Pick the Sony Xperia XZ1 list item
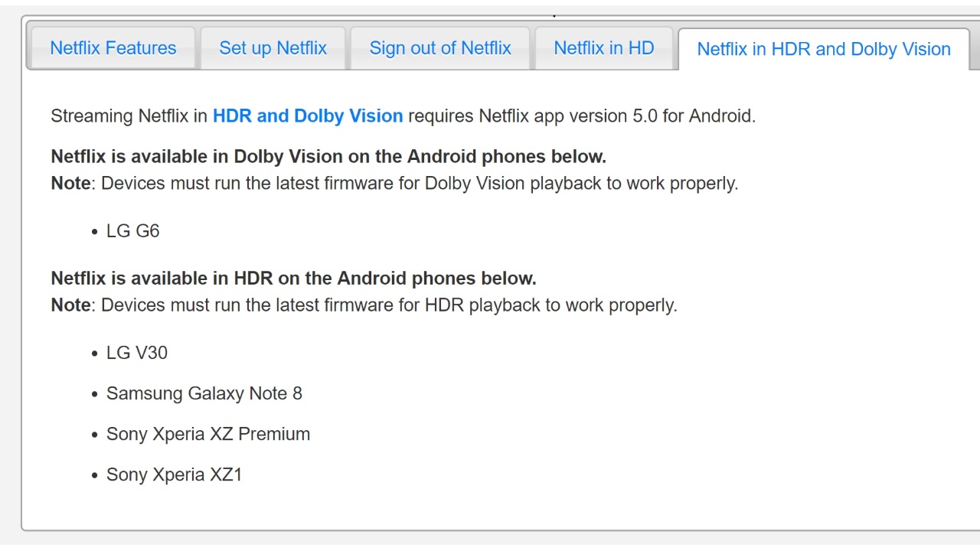This screenshot has height=551, width=980. [174, 474]
